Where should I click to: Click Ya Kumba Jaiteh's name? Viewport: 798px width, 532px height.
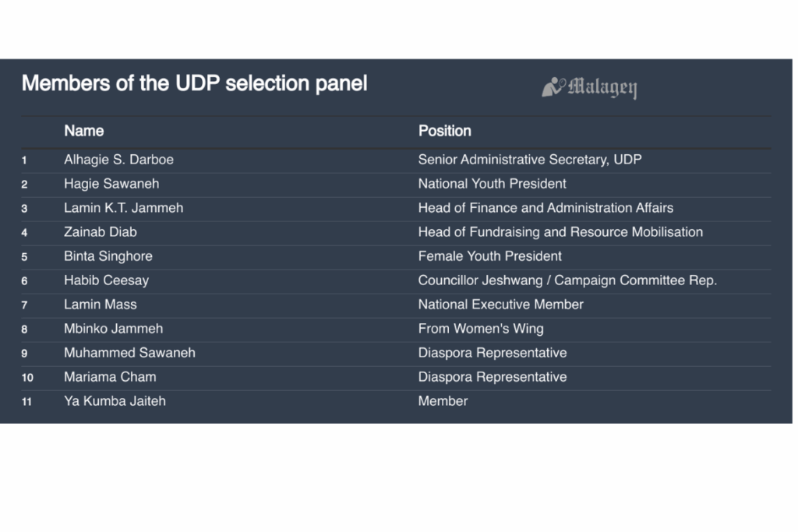pyautogui.click(x=115, y=401)
